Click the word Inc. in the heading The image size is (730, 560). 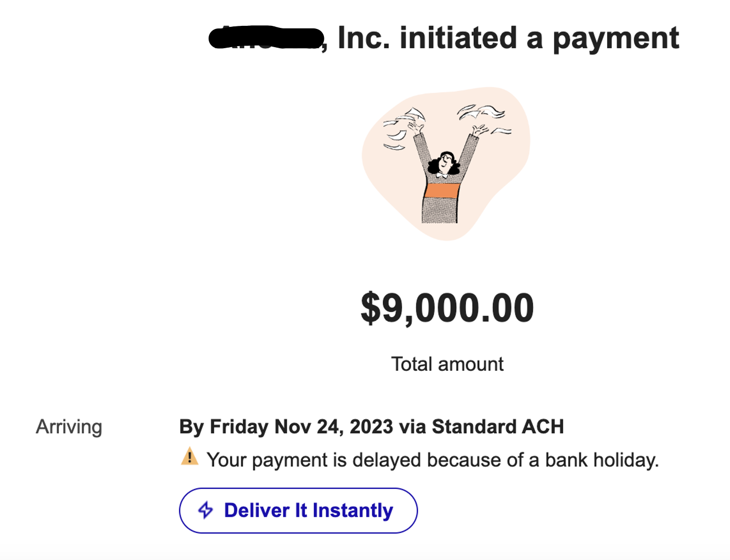point(364,38)
